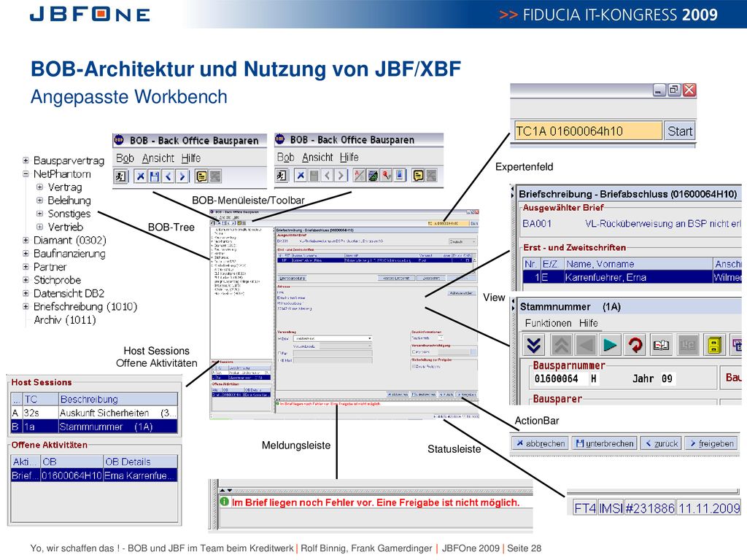747x560 pixels.
Task: Click the #231886 entry in the status bar
Action: click(x=650, y=508)
